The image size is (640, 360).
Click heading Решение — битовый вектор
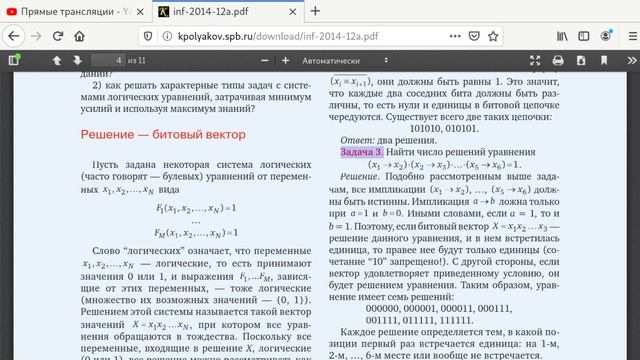point(163,135)
